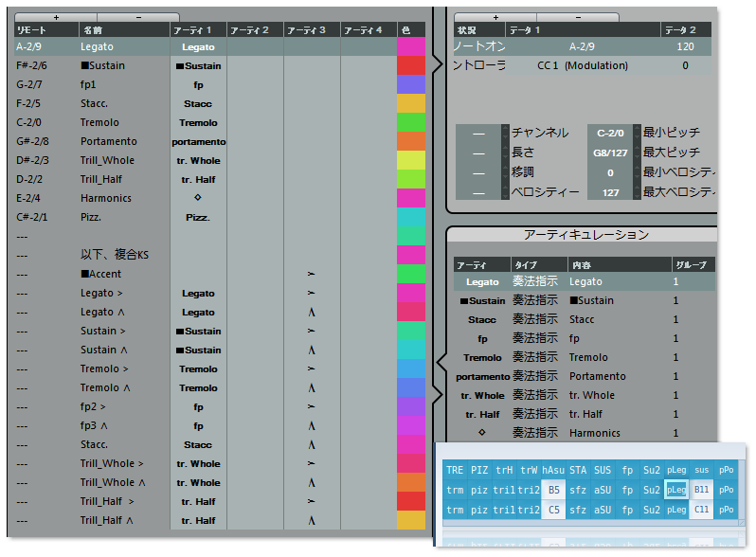Adjust the 長さ value stepper
Image resolution: width=756 pixels, height=557 pixels.
(505, 153)
